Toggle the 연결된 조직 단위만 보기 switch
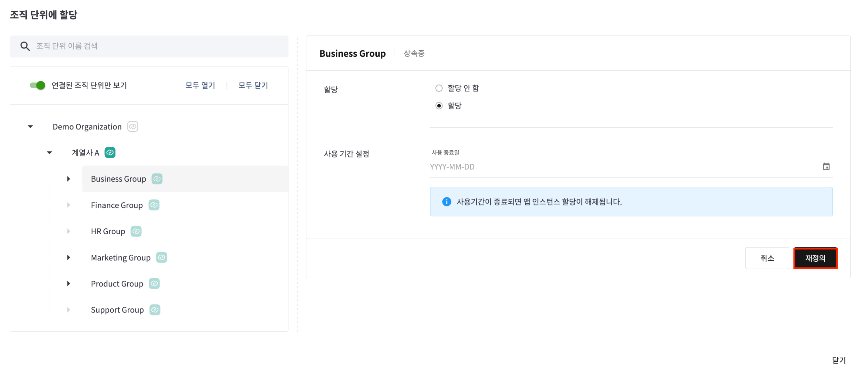Screen dimensions: 868x382 coord(37,85)
